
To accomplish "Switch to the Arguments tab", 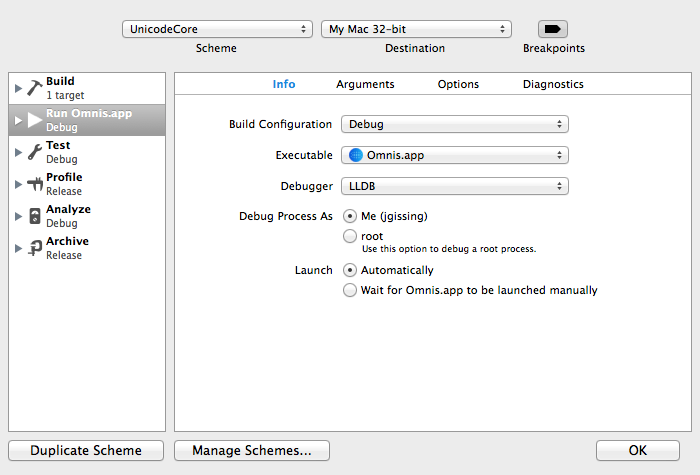I will 365,84.
